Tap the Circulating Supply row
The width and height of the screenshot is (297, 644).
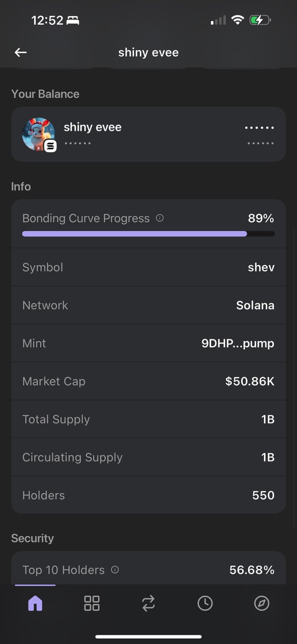(148, 457)
